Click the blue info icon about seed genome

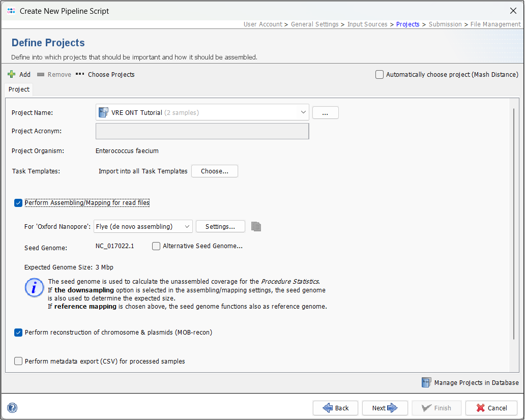pos(34,287)
